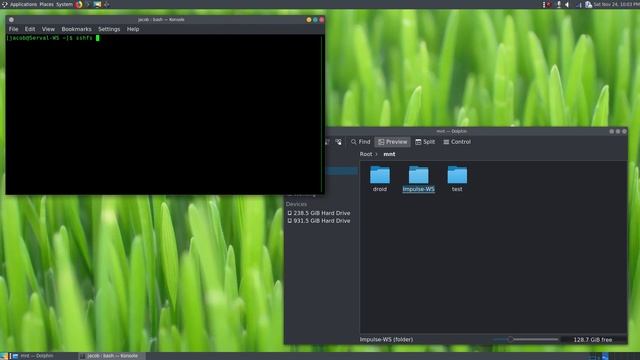Viewport: 640px width, 360px height.
Task: Select the 931.5 GiB Hard Drive device
Action: tap(318, 220)
